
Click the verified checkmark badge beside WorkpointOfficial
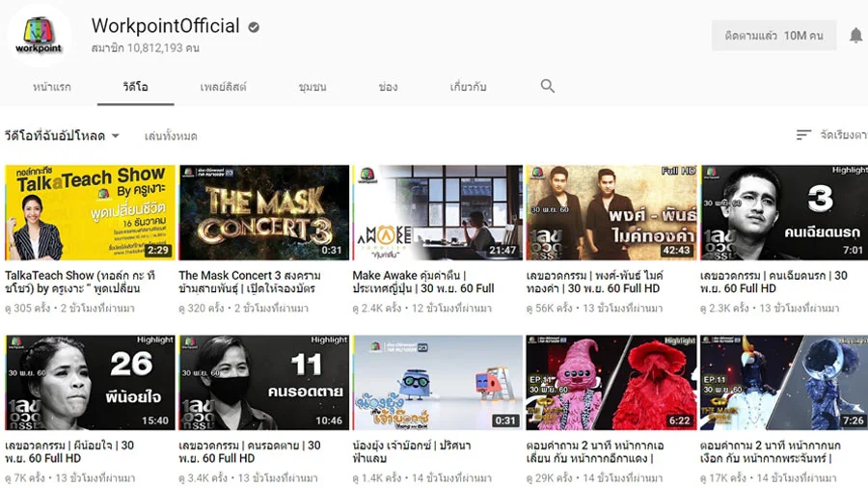click(x=254, y=27)
